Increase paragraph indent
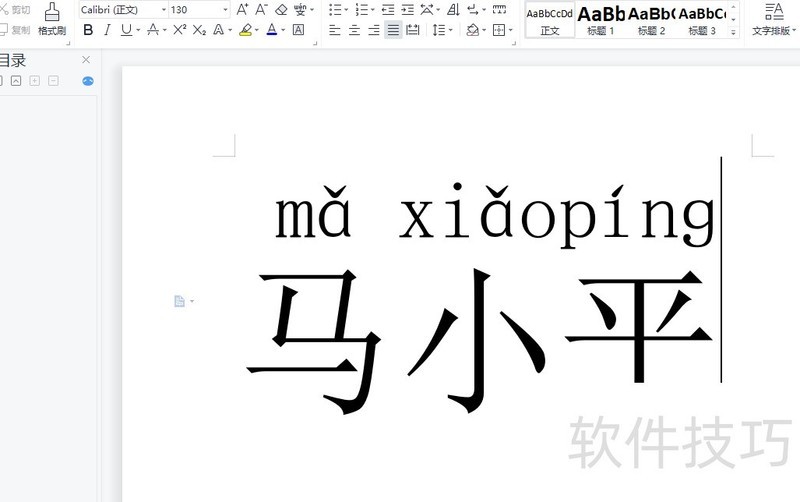Viewport: 800px width, 502px height. click(407, 10)
